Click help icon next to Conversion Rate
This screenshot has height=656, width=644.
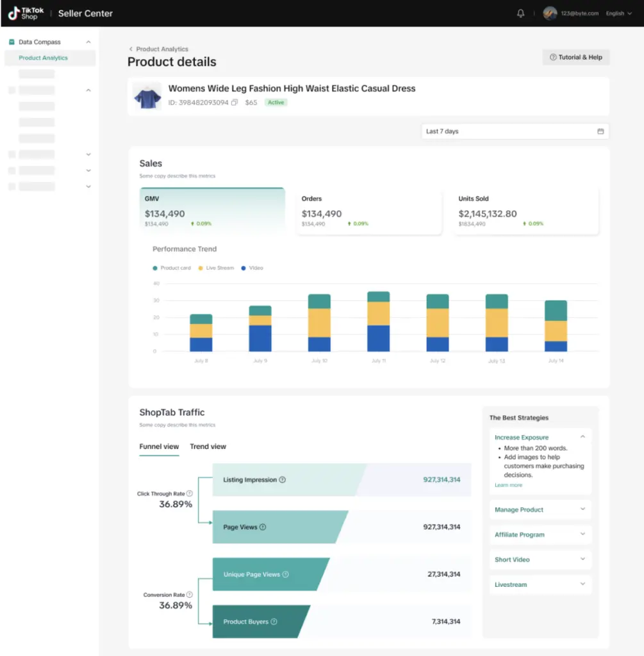tap(189, 595)
